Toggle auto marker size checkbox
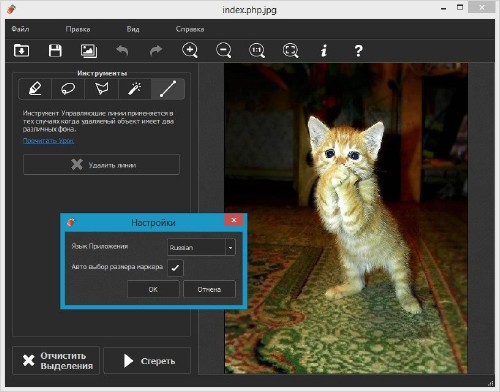The height and width of the screenshot is (392, 500). point(175,267)
